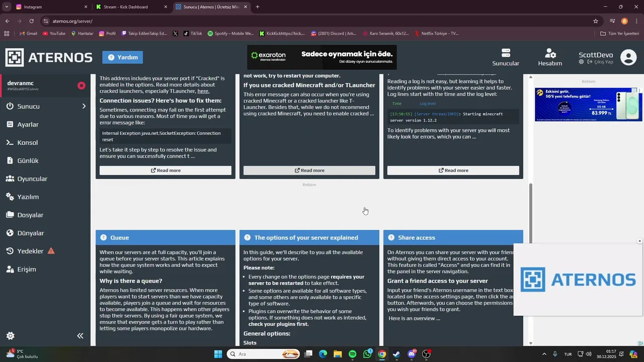Viewport: 644px width, 362px height.
Task: Search using the taskbar Ara field
Action: click(263, 354)
